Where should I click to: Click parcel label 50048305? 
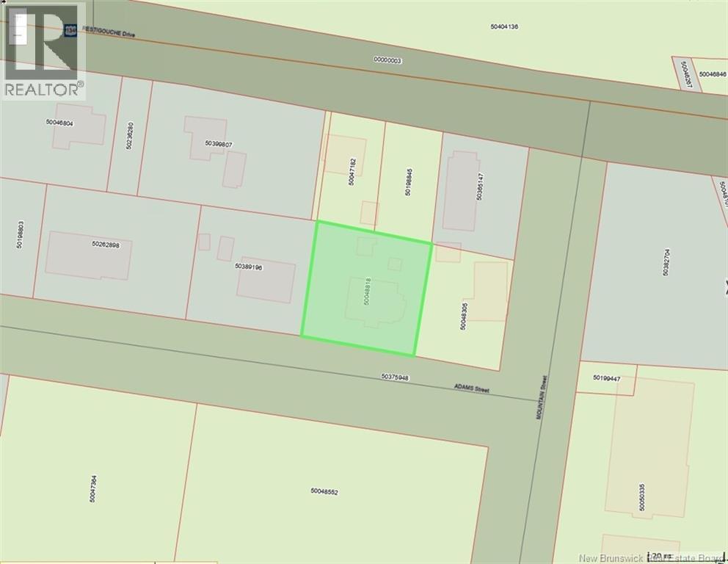click(463, 314)
